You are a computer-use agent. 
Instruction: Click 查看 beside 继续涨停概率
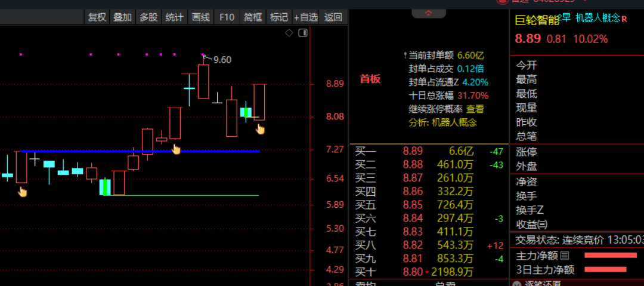point(475,109)
